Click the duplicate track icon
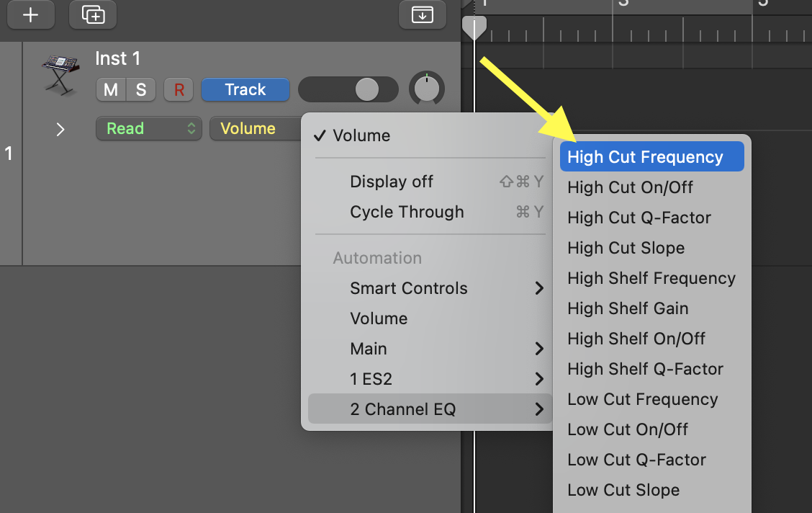 click(x=93, y=14)
